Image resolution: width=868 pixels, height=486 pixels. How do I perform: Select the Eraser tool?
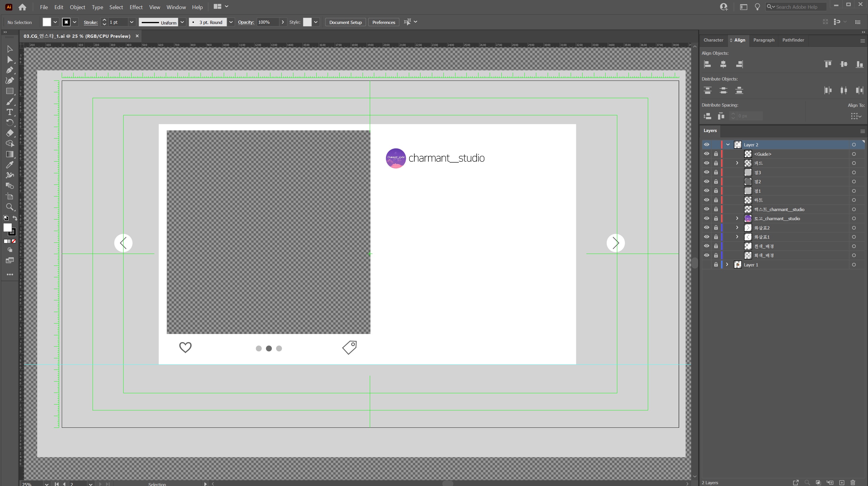tap(9, 133)
